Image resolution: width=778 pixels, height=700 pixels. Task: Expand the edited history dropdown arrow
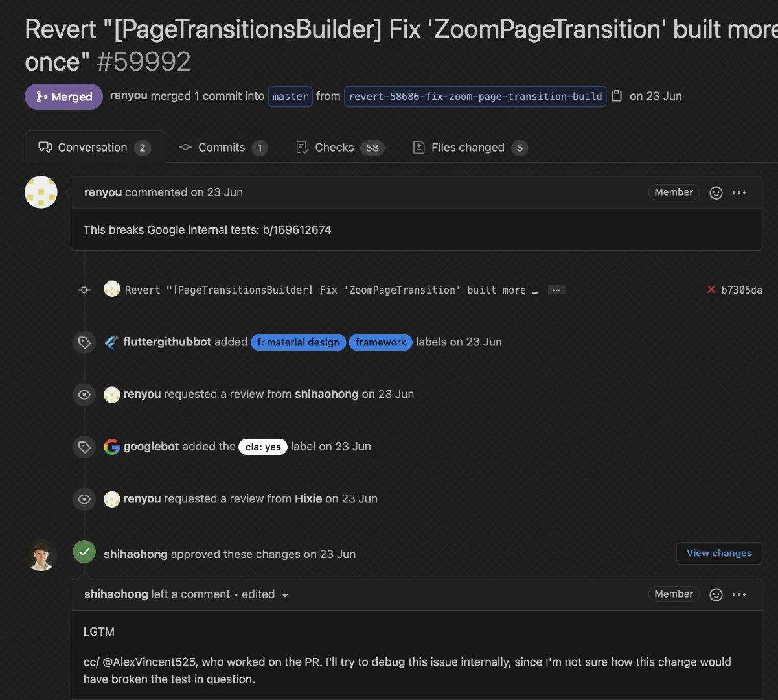[284, 595]
